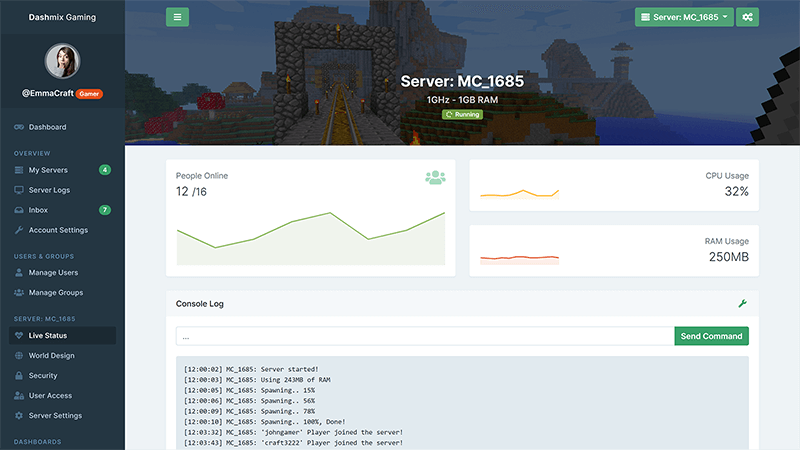Toggle the sidebar with the hamburger button
Image resolution: width=800 pixels, height=450 pixels.
(177, 17)
